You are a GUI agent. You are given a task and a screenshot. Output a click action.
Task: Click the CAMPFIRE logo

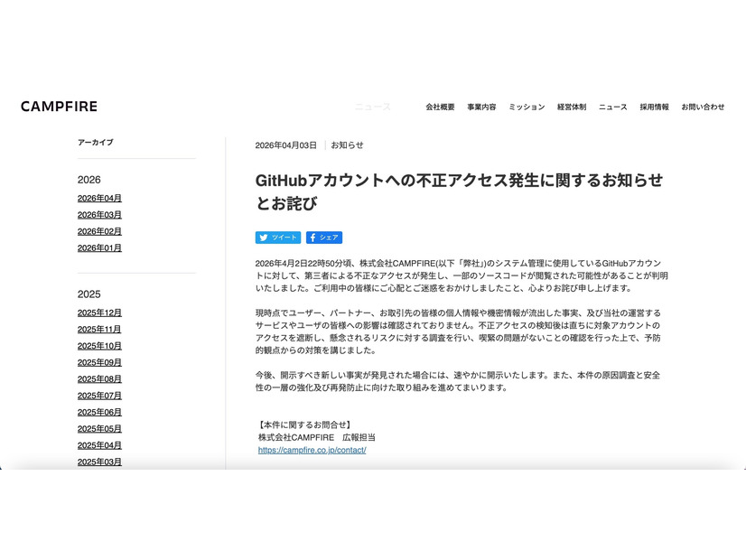click(59, 106)
